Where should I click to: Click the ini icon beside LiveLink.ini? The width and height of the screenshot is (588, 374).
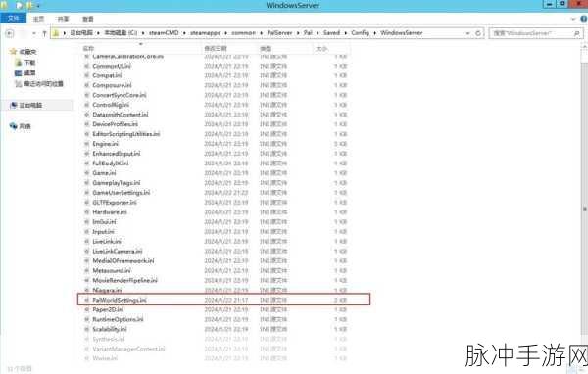tap(87, 242)
